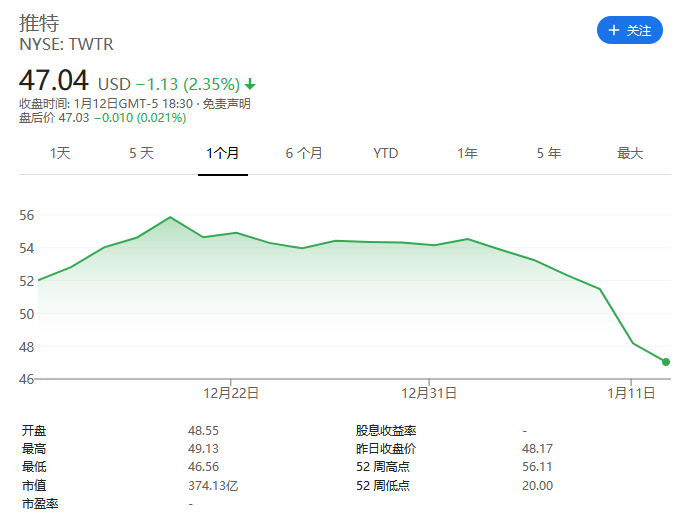Switch chart to YTD range
The image size is (687, 530).
pos(385,153)
